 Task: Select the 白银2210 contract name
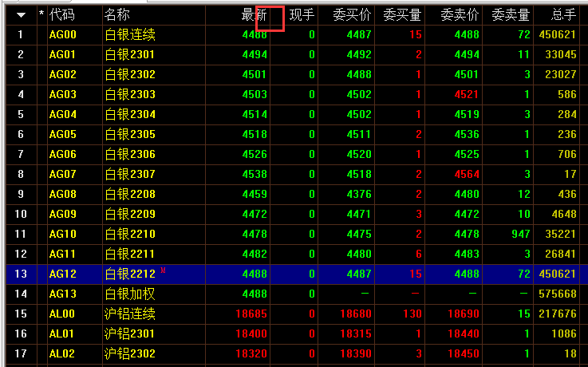coord(130,234)
